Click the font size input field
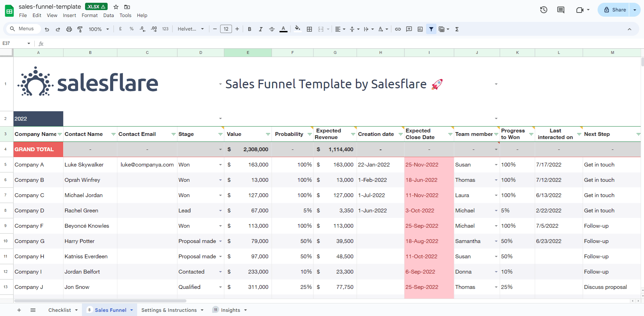The width and height of the screenshot is (644, 316). pos(226,29)
